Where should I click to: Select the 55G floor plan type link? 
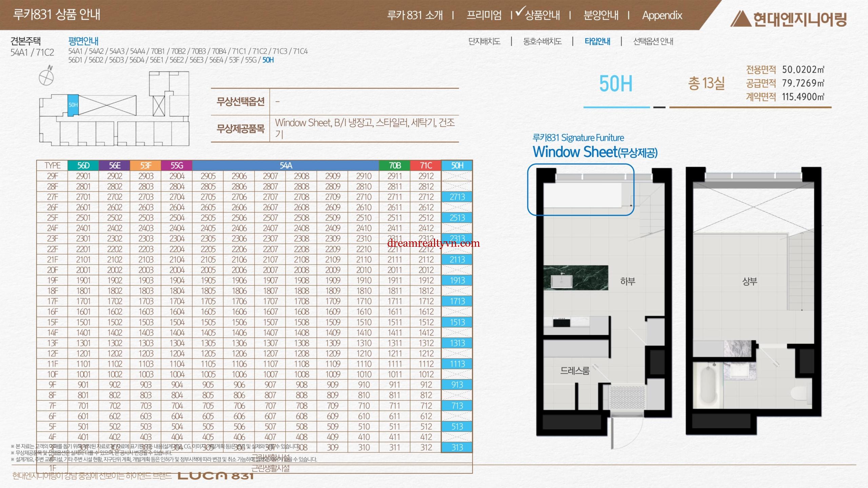[251, 60]
